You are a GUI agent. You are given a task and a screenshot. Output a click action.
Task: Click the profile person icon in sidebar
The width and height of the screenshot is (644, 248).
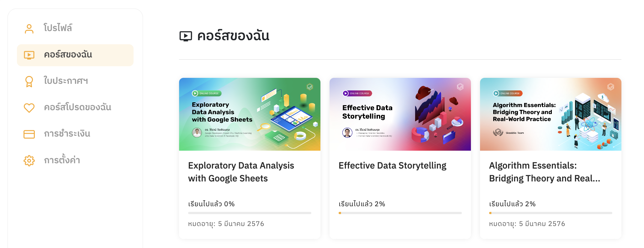[x=29, y=29]
